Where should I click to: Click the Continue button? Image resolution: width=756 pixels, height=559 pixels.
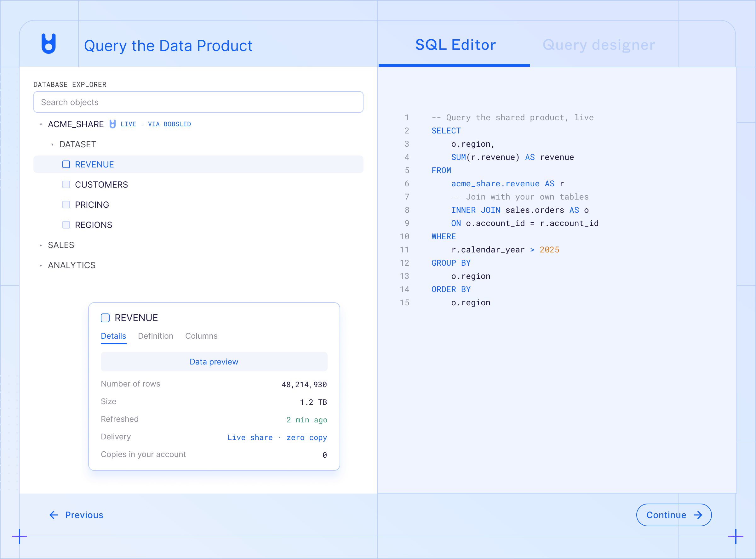pyautogui.click(x=674, y=515)
